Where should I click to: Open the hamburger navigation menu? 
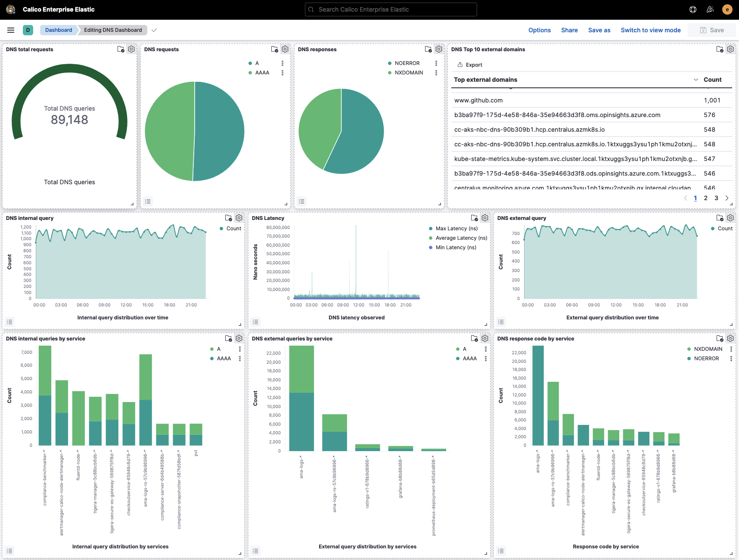point(11,30)
